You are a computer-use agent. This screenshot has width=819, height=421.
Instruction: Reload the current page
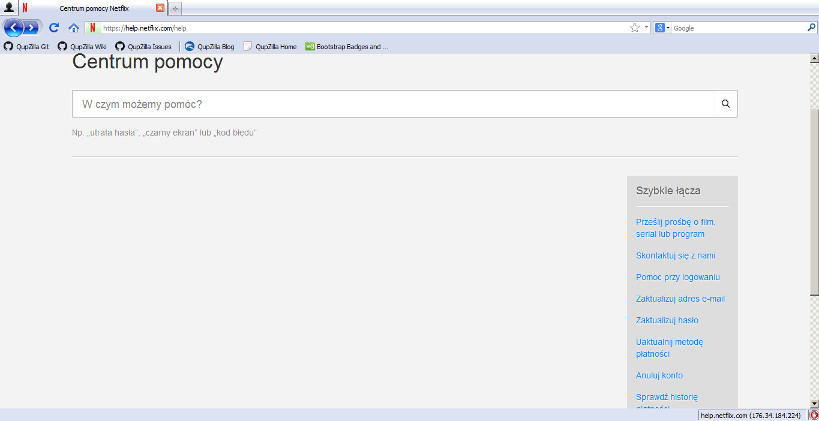click(x=54, y=28)
